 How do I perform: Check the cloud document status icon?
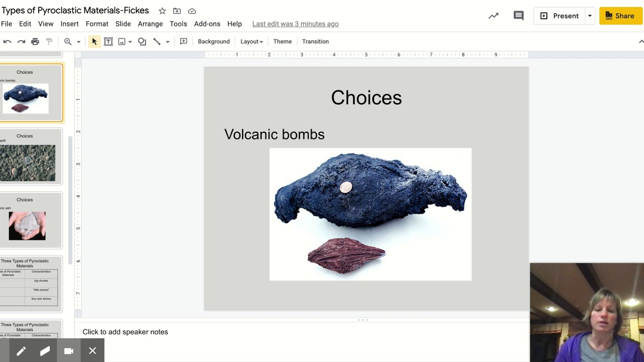(192, 11)
